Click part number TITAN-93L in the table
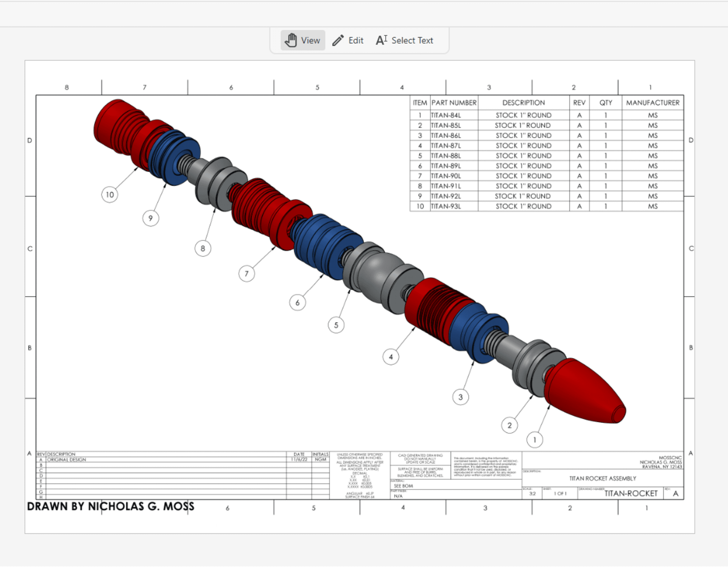Viewport: 728px width, 569px height. (446, 207)
